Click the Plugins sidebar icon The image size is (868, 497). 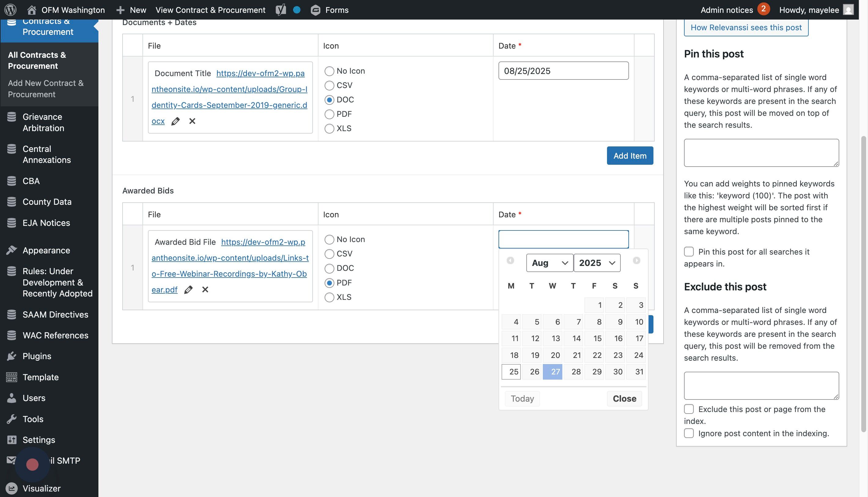(x=12, y=356)
